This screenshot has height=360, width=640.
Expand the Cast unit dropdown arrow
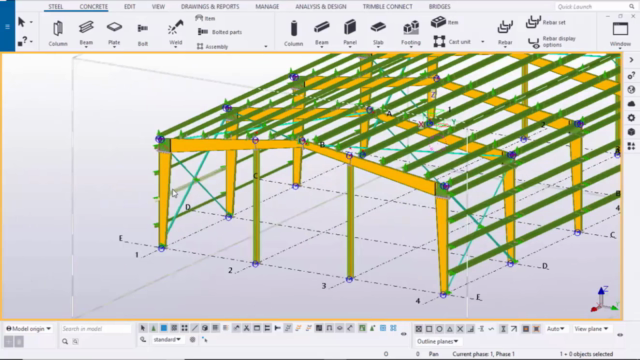tap(482, 42)
